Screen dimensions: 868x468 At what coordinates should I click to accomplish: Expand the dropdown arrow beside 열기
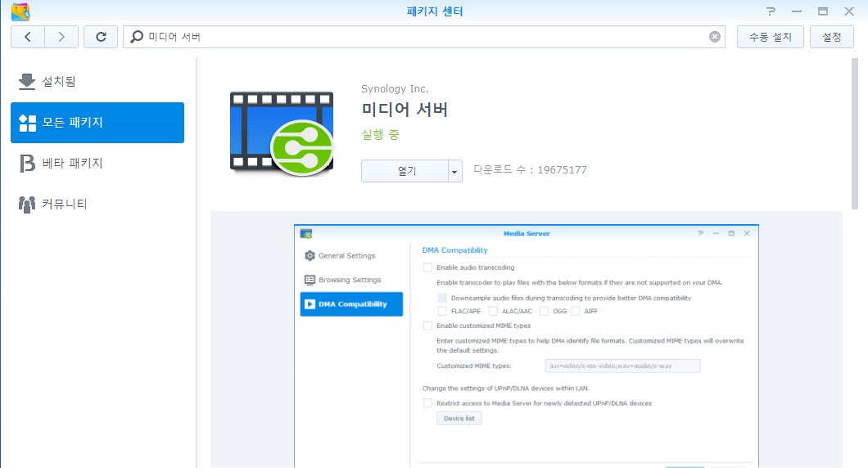[x=455, y=172]
